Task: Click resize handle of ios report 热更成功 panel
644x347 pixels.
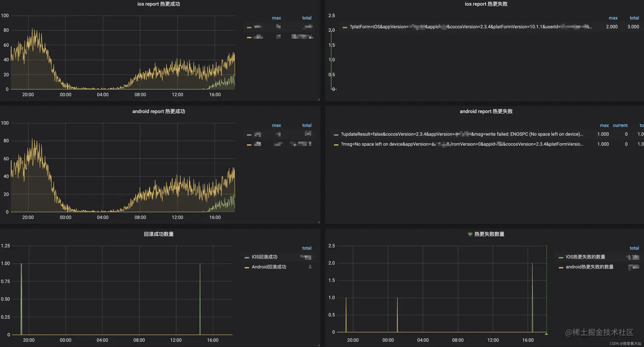Action: (319, 99)
